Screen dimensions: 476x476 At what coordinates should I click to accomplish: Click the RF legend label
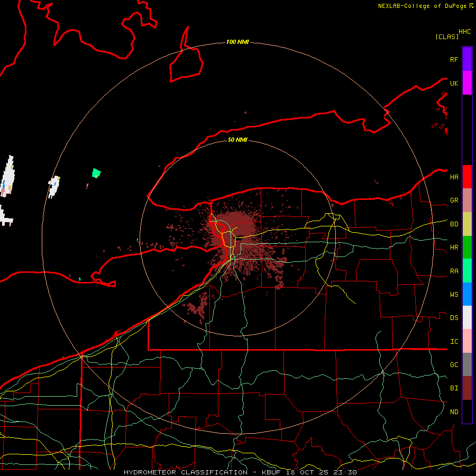point(454,59)
